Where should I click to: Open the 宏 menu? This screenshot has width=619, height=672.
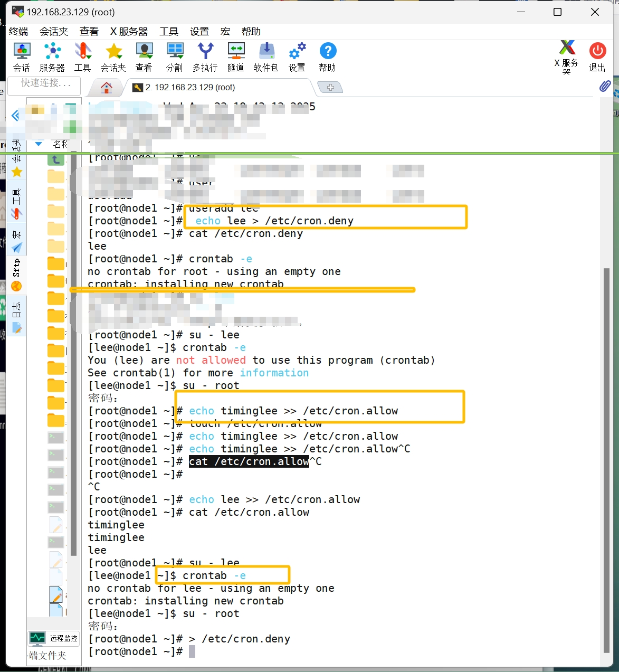point(225,32)
